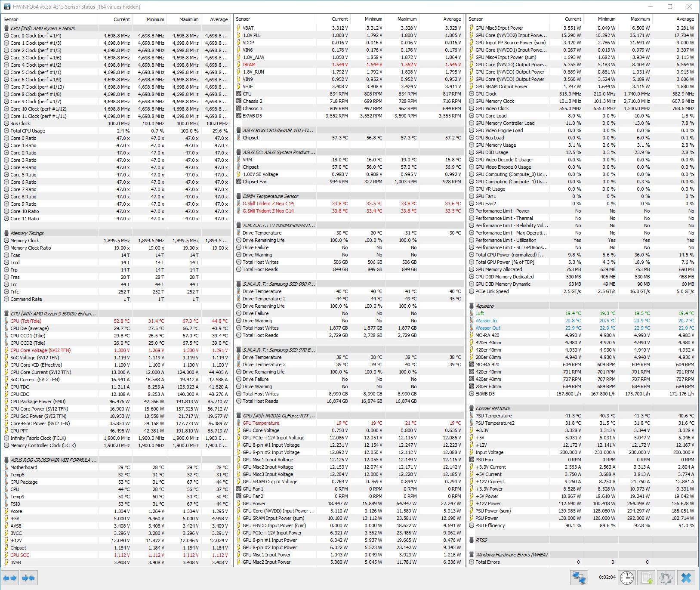Select the Windows Hardware Errors (WHEA) header

click(582, 555)
